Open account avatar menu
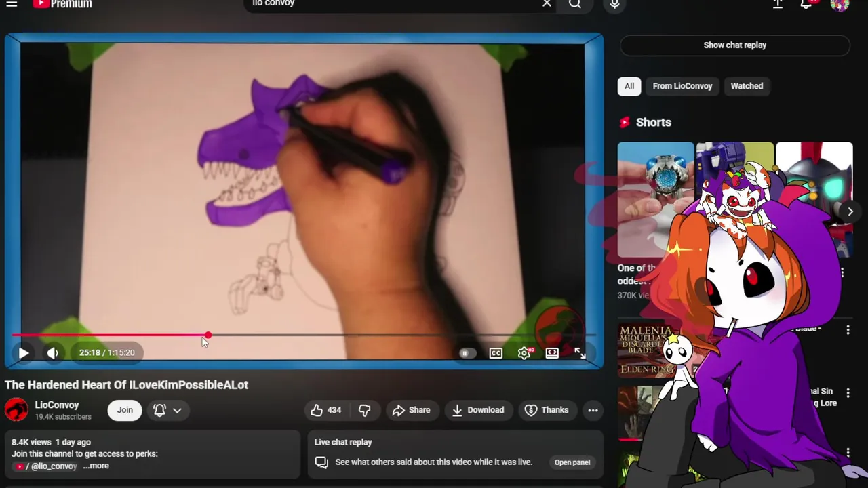The width and height of the screenshot is (868, 488). coord(840,5)
